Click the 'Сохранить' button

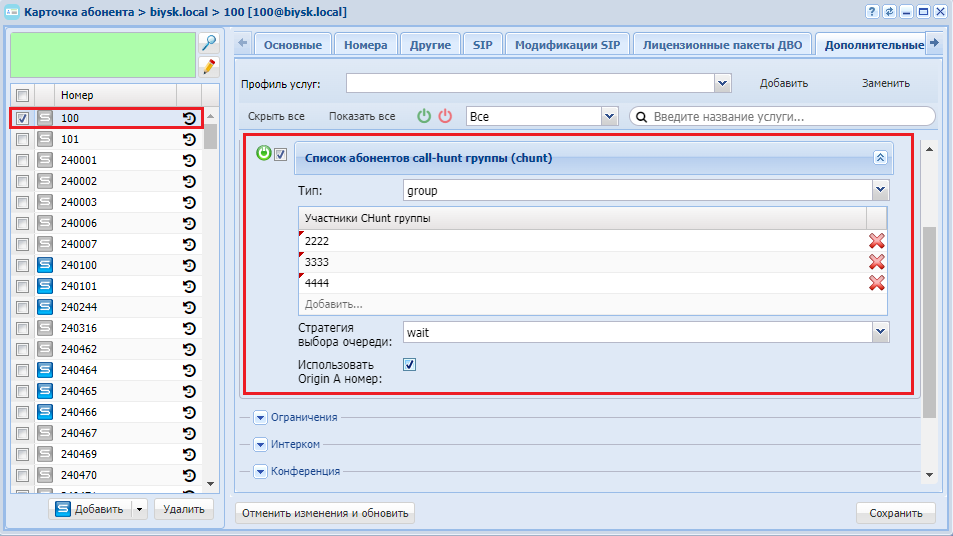[895, 513]
